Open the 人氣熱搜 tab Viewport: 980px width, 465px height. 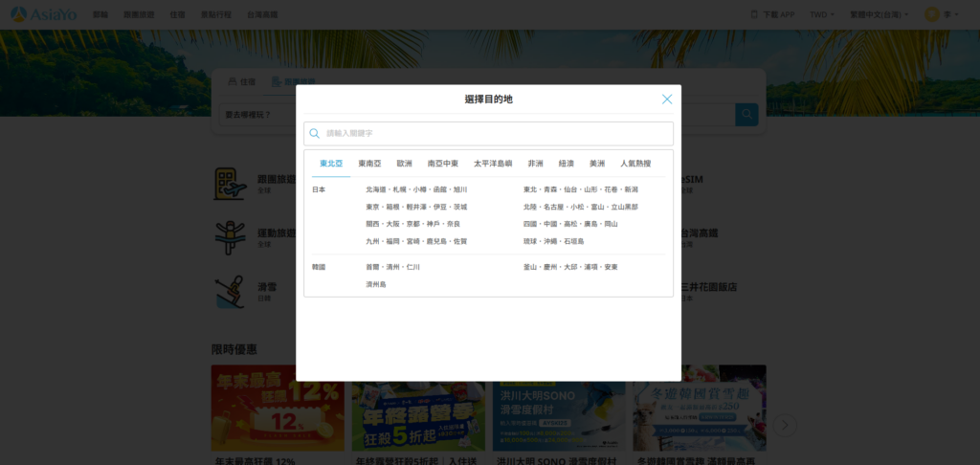635,164
